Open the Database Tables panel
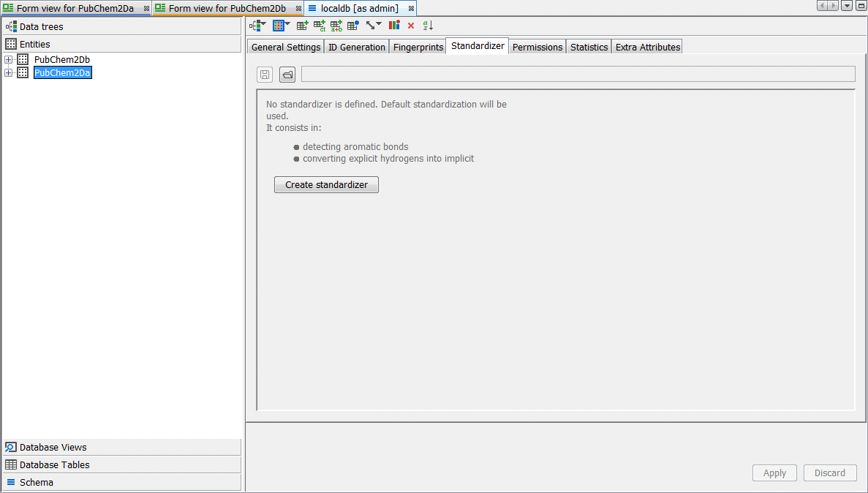The image size is (868, 493). pyautogui.click(x=54, y=464)
